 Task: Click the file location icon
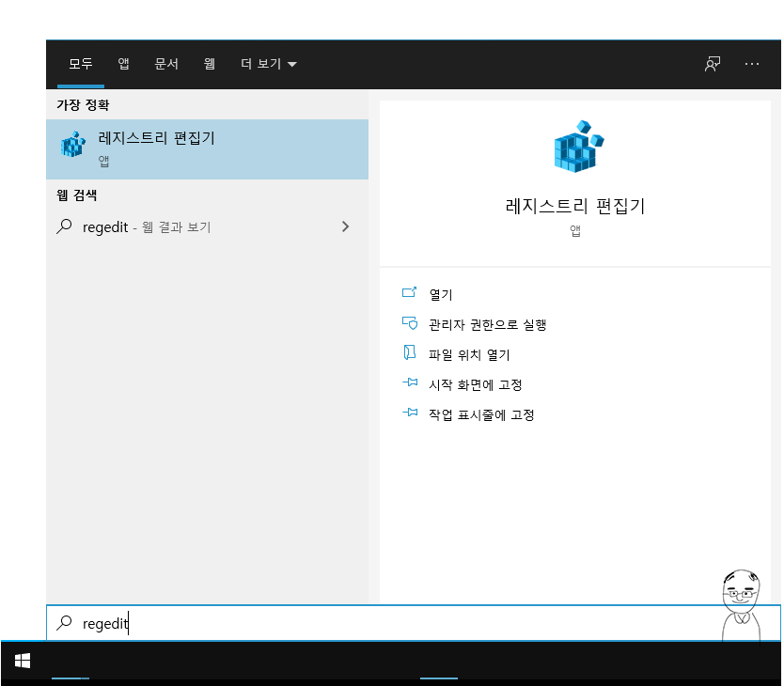410,352
